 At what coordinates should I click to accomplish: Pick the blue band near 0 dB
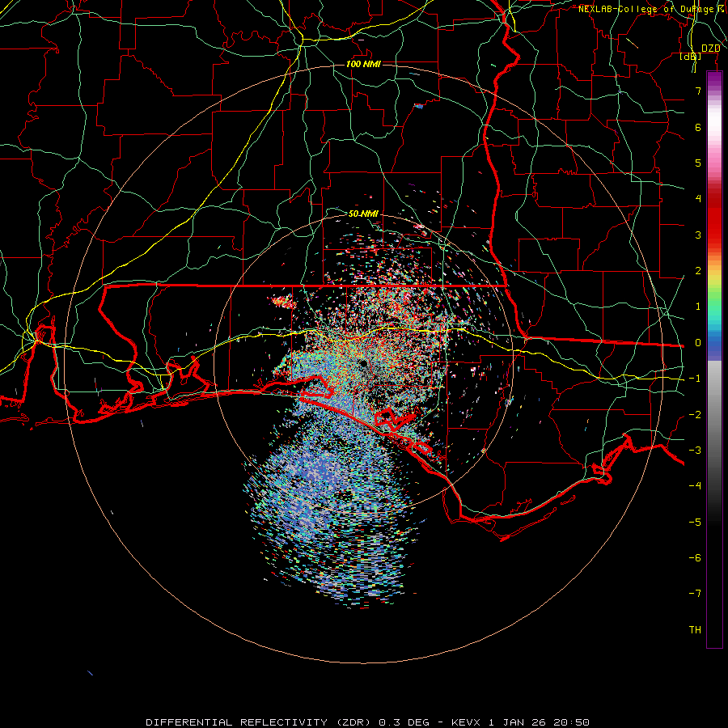tap(714, 346)
